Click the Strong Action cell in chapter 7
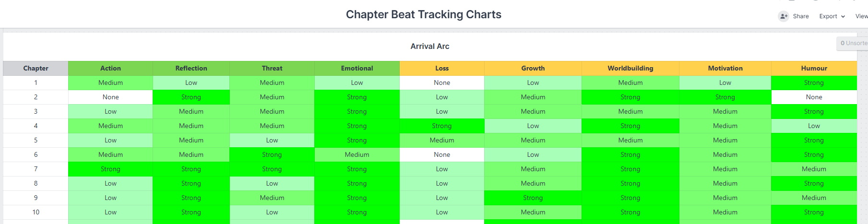 tap(110, 169)
